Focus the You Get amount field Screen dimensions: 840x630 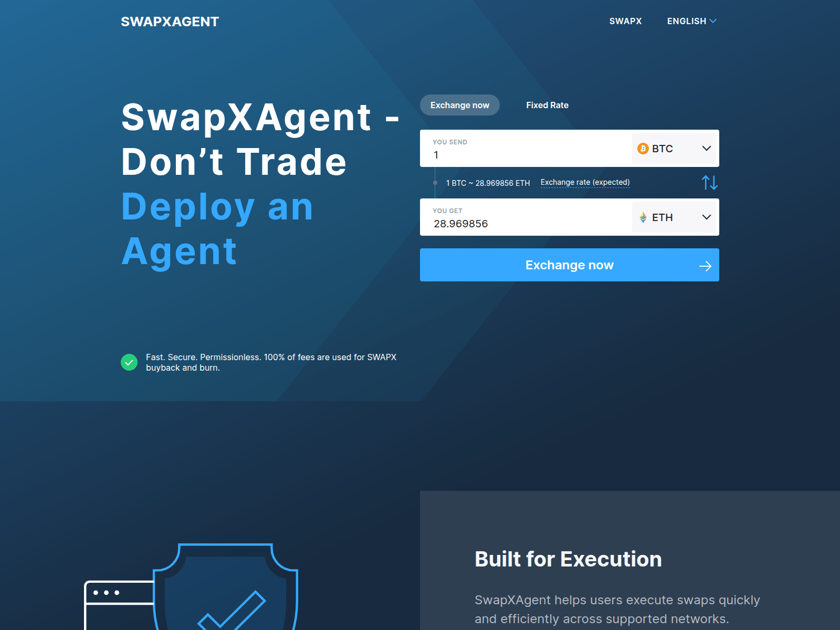[x=526, y=217]
